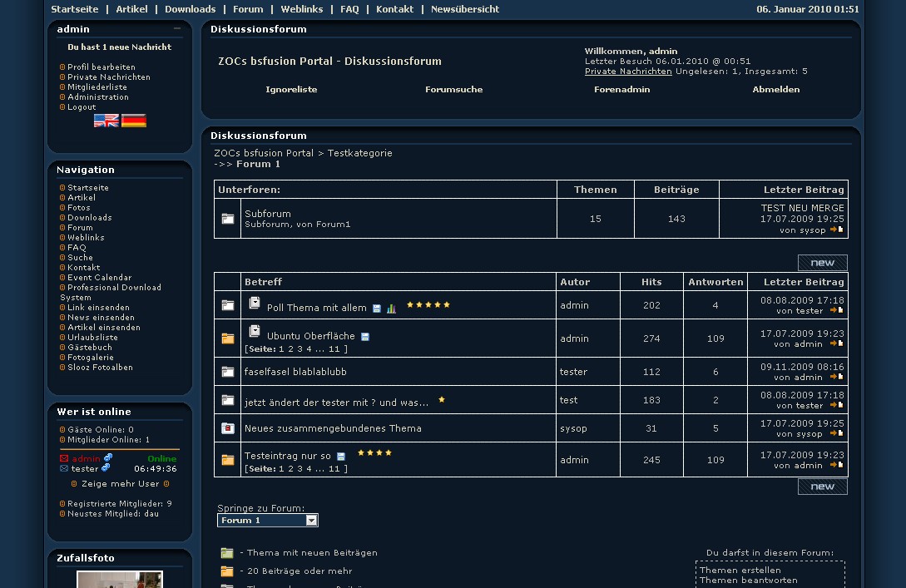Open Downloads in the top menu bar
The height and width of the screenshot is (588, 906).
point(190,9)
